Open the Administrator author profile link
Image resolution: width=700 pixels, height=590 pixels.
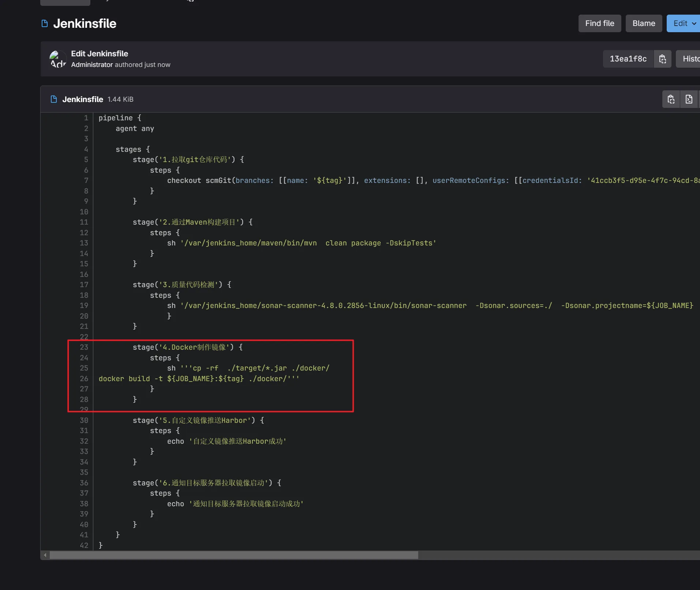92,65
